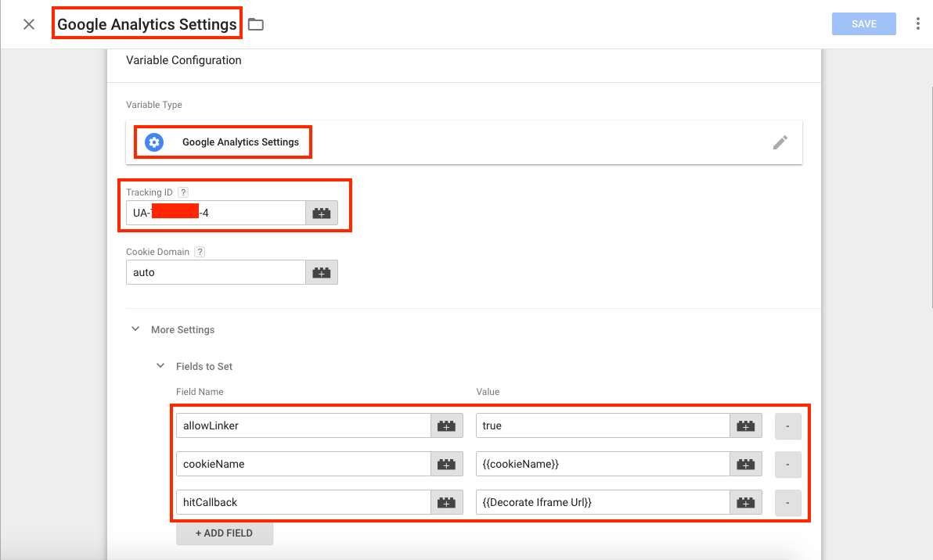Image resolution: width=933 pixels, height=560 pixels.
Task: Insert variable for cookieName field name
Action: coord(446,464)
